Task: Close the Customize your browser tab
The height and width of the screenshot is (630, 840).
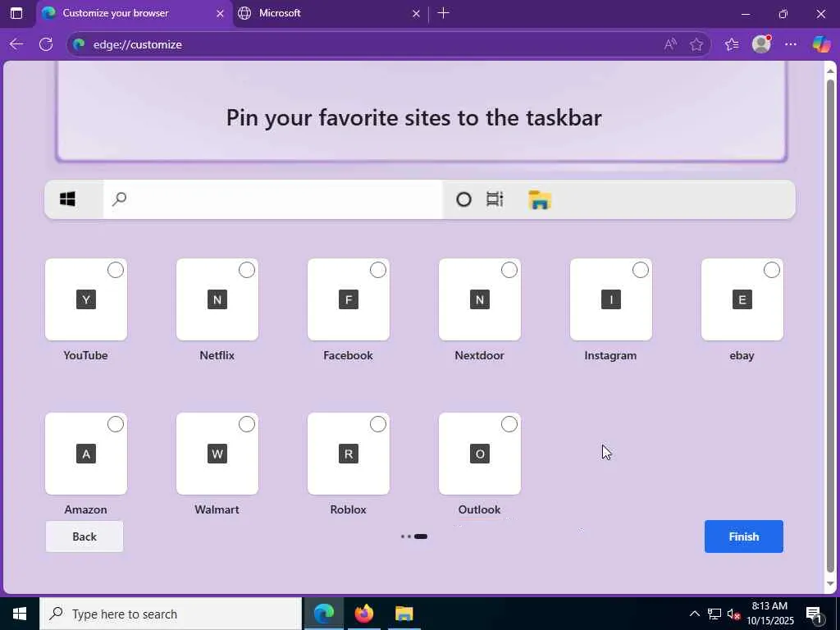Action: coord(220,13)
